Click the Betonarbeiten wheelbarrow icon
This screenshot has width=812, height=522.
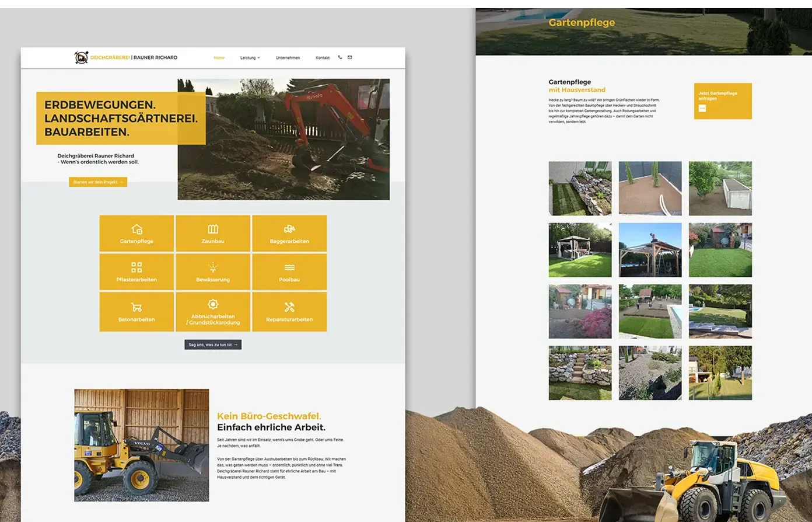(x=136, y=307)
